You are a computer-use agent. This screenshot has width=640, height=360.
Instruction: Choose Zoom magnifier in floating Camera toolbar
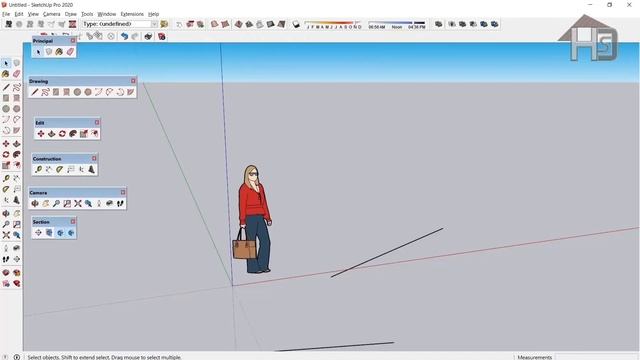coord(56,203)
